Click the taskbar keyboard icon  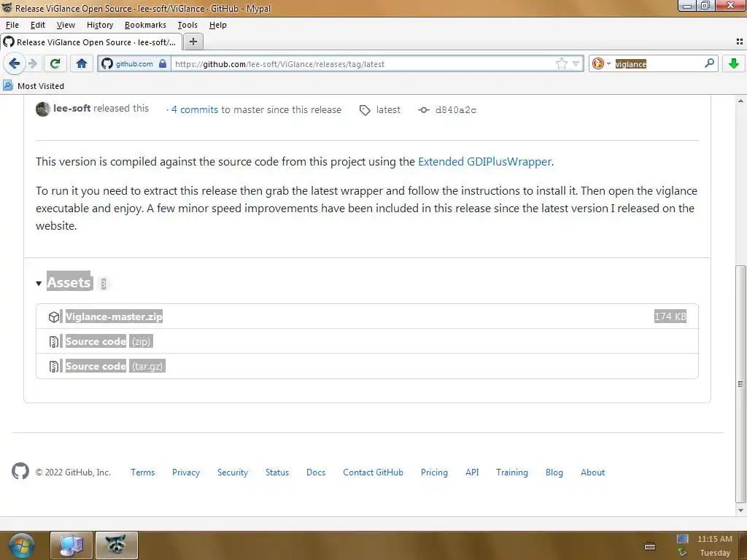[650, 547]
